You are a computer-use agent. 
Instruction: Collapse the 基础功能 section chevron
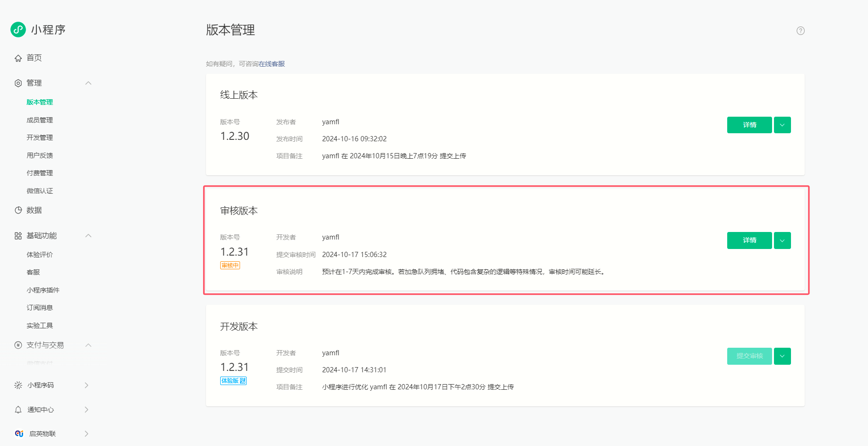88,236
